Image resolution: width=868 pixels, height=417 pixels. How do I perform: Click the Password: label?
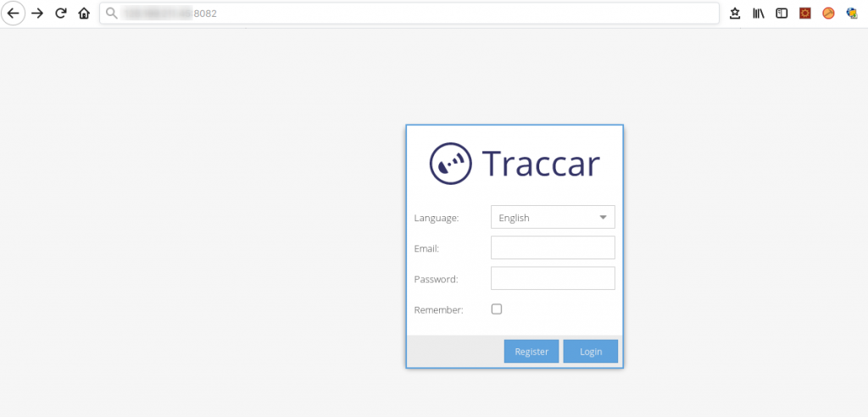pos(437,279)
